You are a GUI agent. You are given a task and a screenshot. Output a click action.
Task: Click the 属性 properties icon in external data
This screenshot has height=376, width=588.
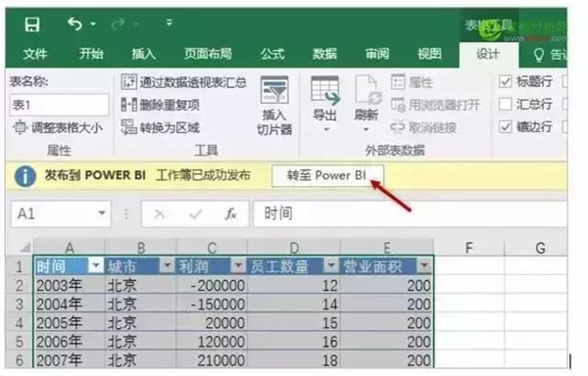pyautogui.click(x=398, y=82)
